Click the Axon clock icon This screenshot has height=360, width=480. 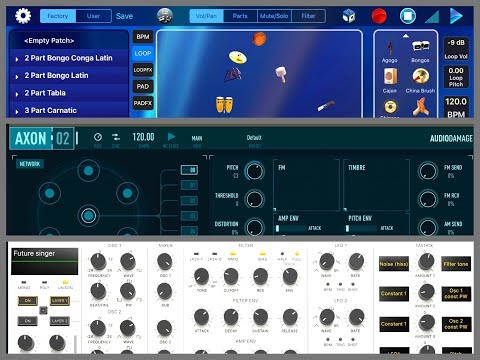point(98,137)
